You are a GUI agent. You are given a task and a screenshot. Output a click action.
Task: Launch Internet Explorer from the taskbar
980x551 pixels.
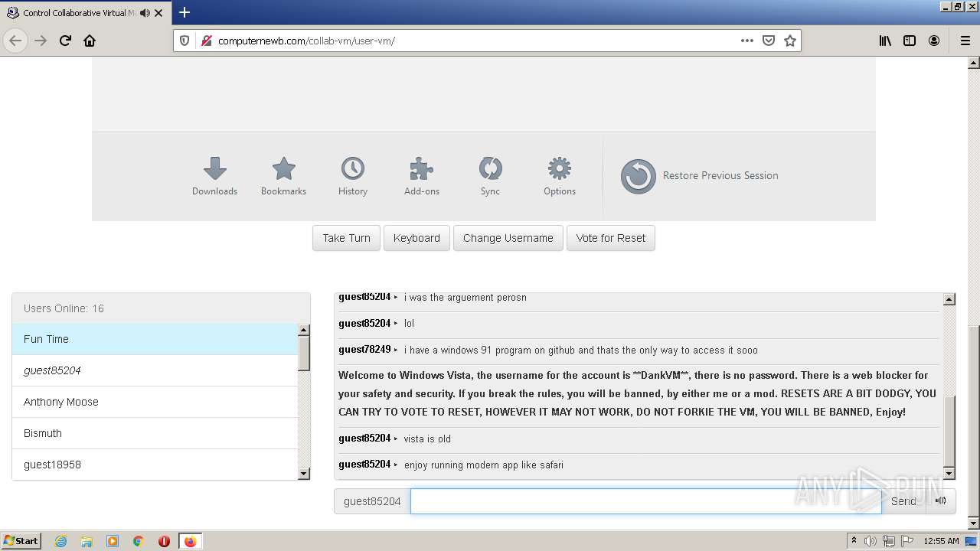(61, 541)
